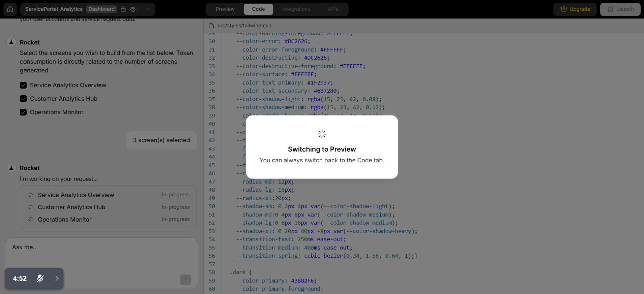Click spinner icon beside Service Analytics Overview
The image size is (644, 294).
(x=31, y=195)
